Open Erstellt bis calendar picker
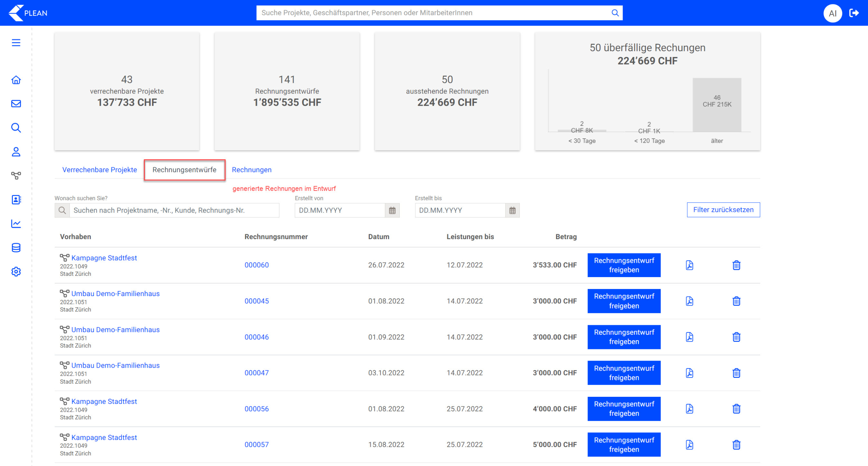The width and height of the screenshot is (868, 466). (512, 210)
